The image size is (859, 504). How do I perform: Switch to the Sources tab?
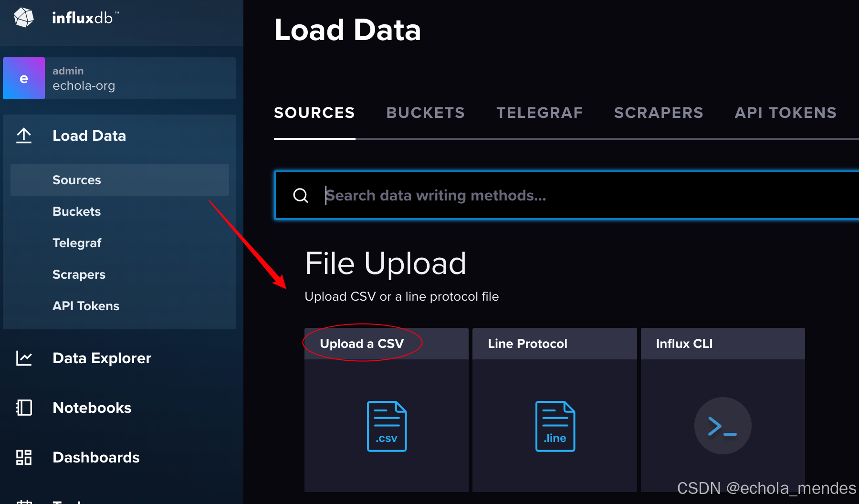tap(314, 113)
